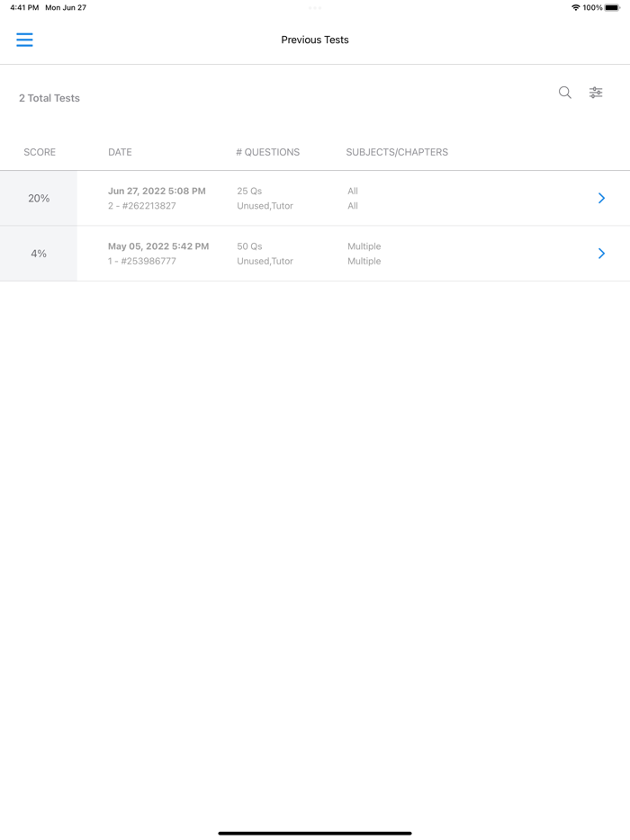Image resolution: width=630 pixels, height=840 pixels.
Task: Tap the search magnifier icon
Action: tap(564, 93)
